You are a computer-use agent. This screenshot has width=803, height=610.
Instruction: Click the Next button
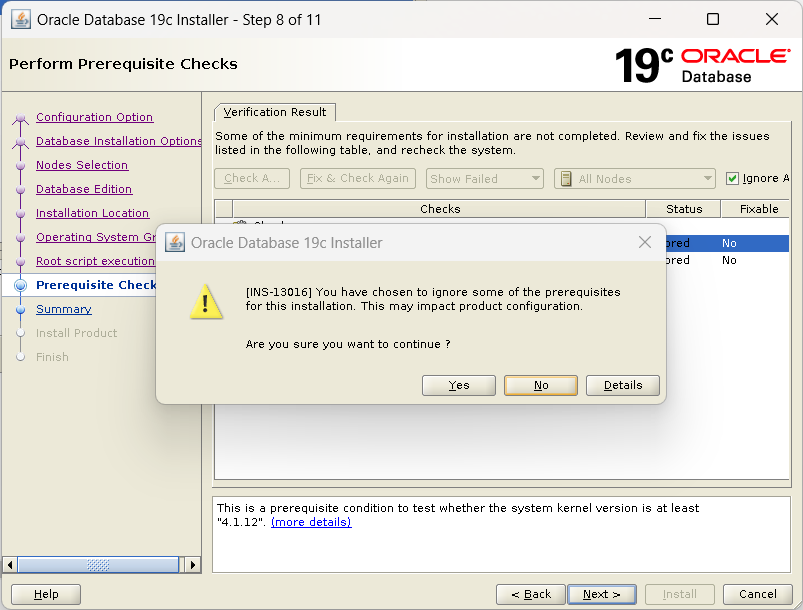tap(602, 594)
